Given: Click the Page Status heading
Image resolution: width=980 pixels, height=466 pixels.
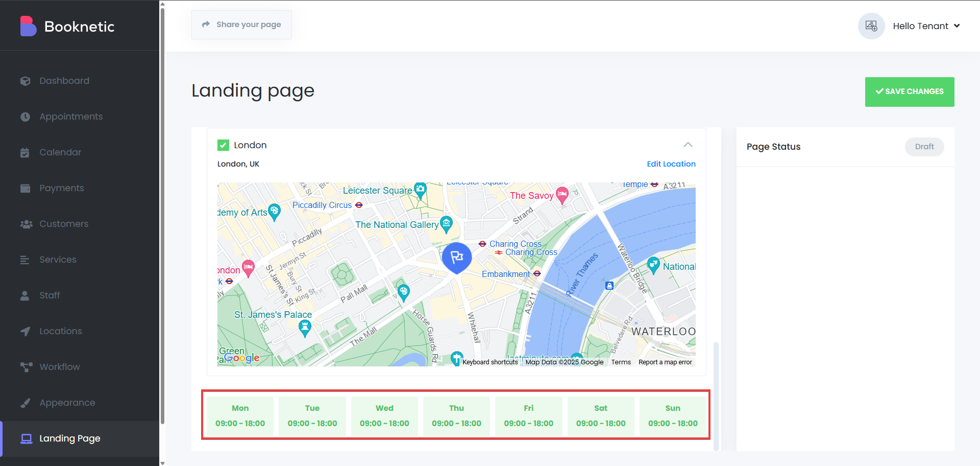Looking at the screenshot, I should pyautogui.click(x=773, y=147).
